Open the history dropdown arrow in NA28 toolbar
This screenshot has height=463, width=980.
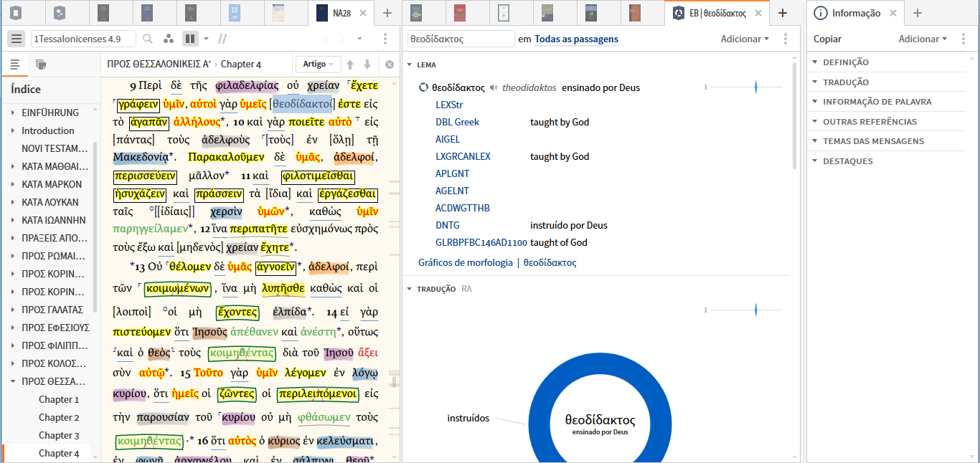(x=360, y=39)
